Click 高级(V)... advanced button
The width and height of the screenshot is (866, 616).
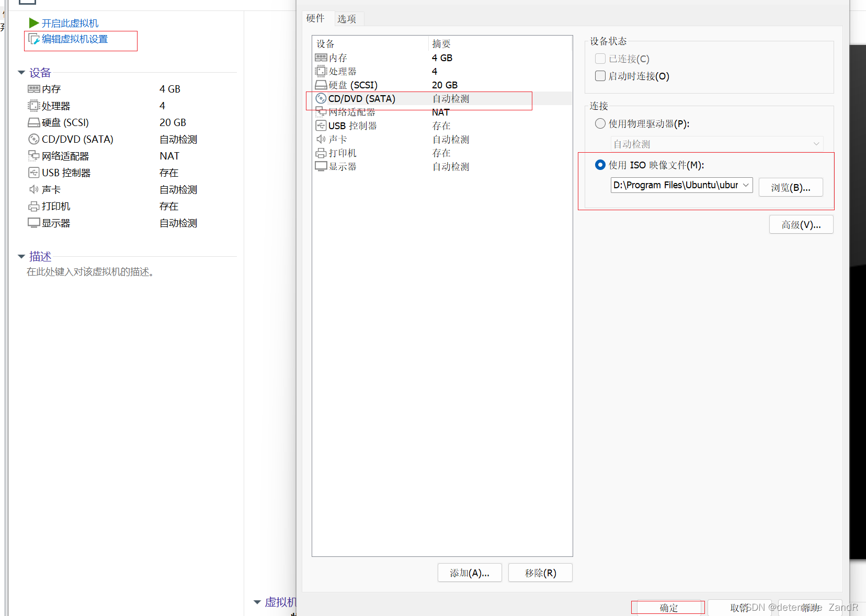coord(801,224)
